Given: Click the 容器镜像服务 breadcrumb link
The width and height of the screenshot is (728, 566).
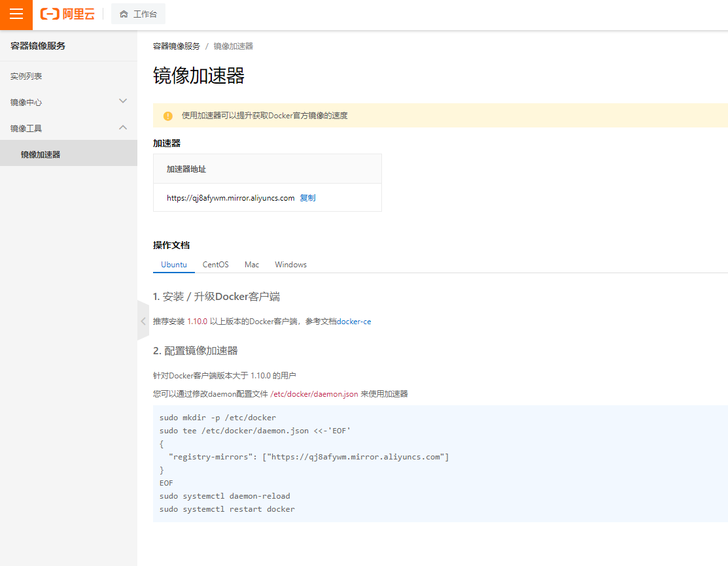Looking at the screenshot, I should (177, 46).
